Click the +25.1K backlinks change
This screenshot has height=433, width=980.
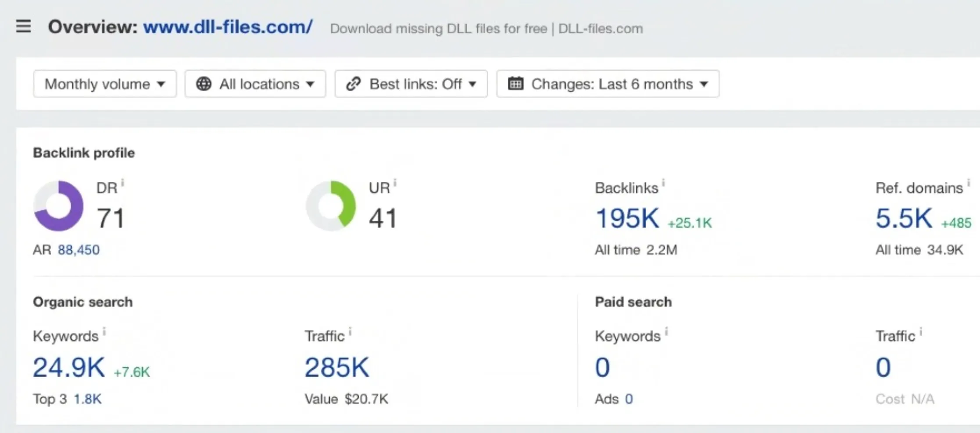[690, 223]
